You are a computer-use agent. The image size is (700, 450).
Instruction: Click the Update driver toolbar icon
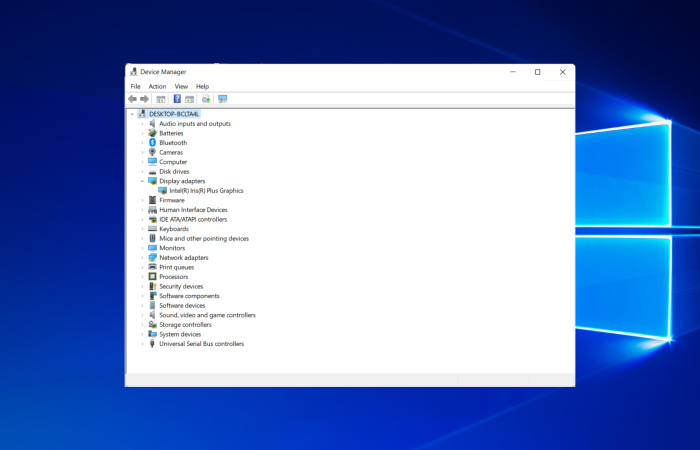coord(206,99)
